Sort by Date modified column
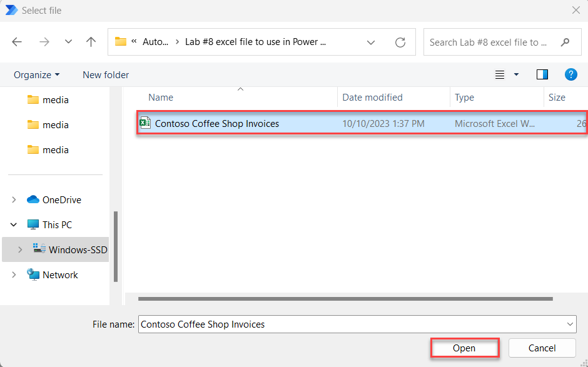This screenshot has width=588, height=367. (x=372, y=98)
